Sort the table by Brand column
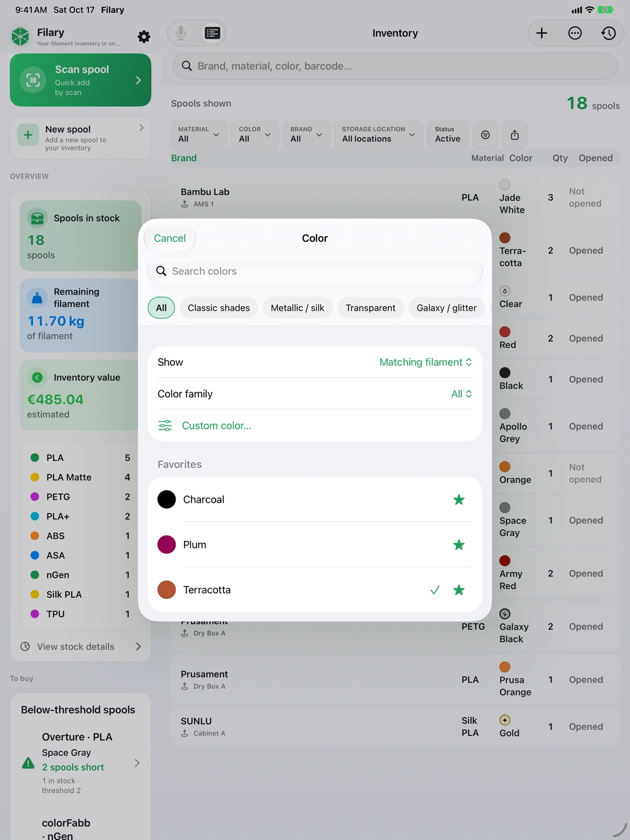 [x=184, y=158]
